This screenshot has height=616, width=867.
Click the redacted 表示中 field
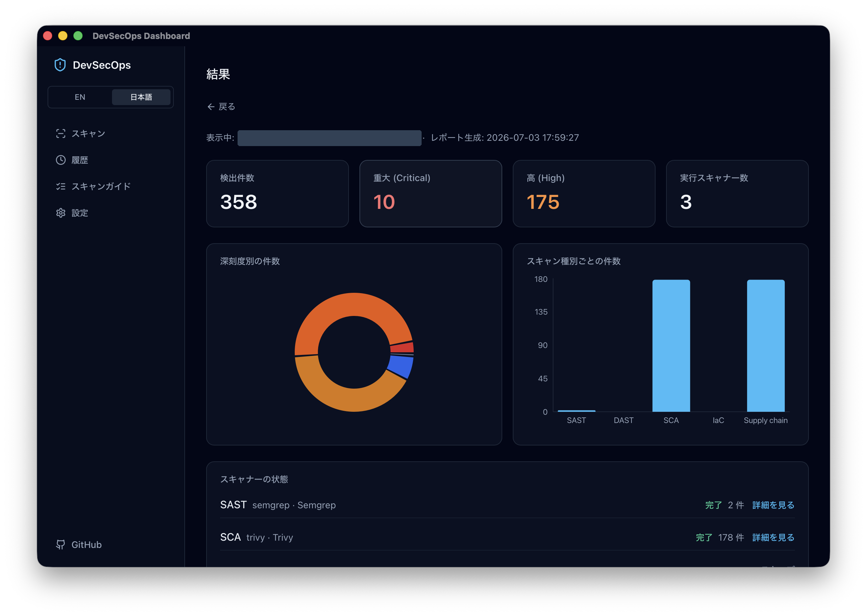(x=329, y=138)
